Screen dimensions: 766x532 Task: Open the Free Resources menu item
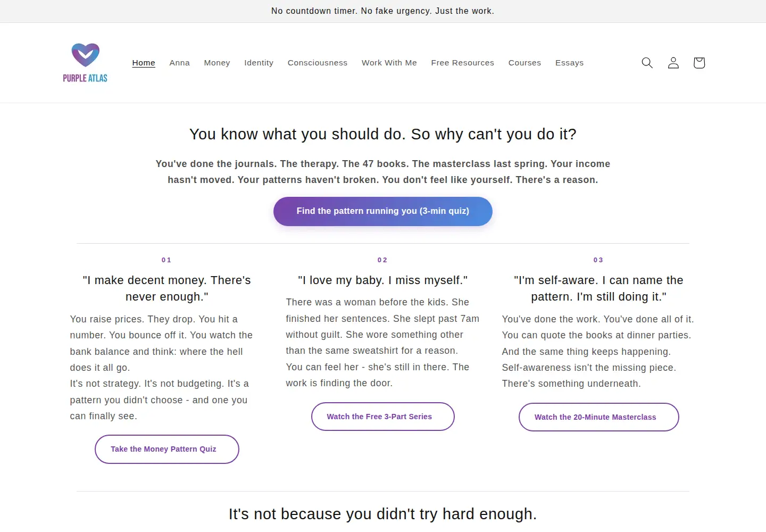pyautogui.click(x=462, y=63)
